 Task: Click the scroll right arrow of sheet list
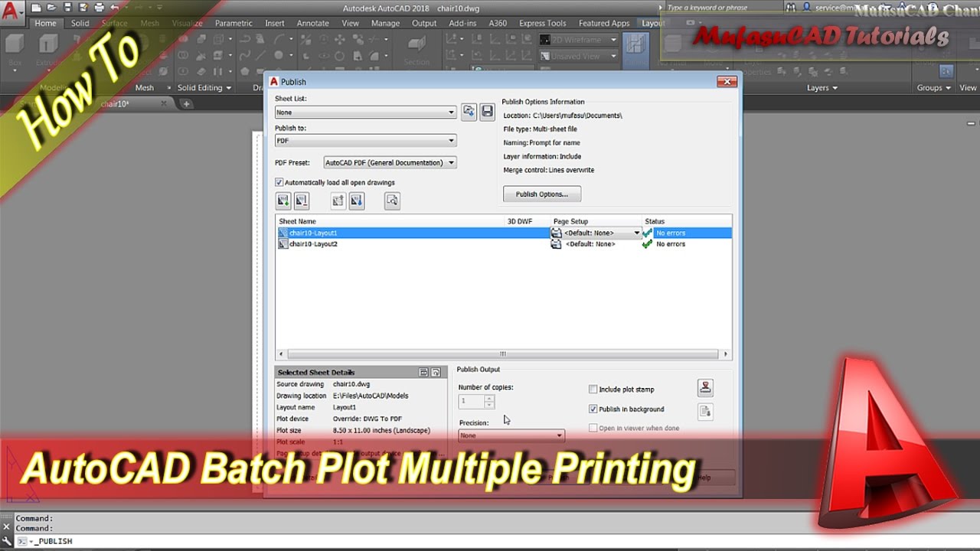point(725,354)
